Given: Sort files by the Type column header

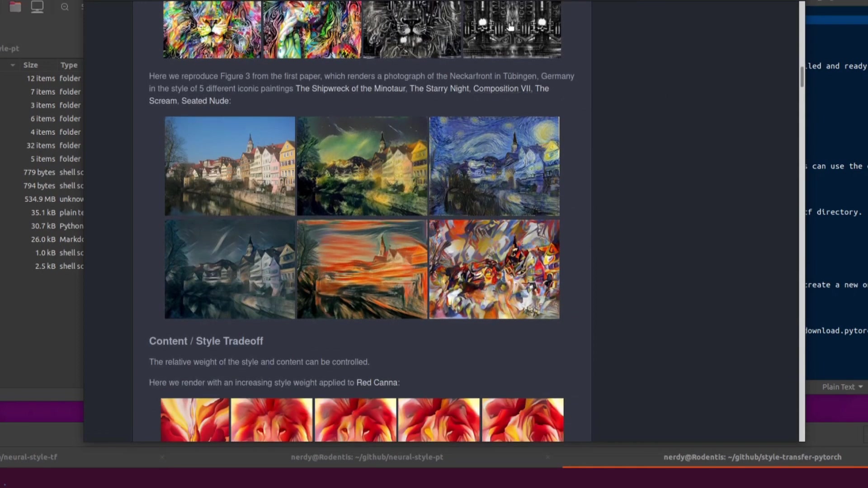Looking at the screenshot, I should [69, 65].
